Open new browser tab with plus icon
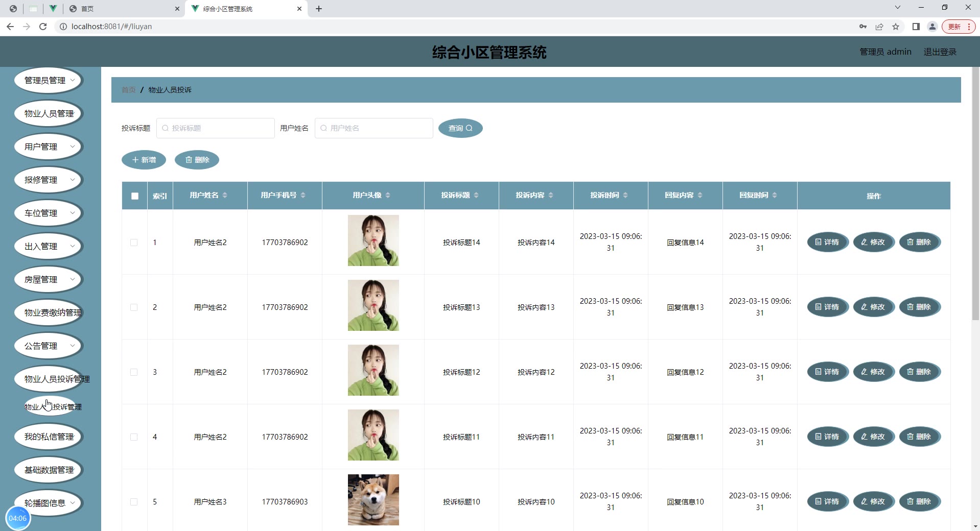 319,9
